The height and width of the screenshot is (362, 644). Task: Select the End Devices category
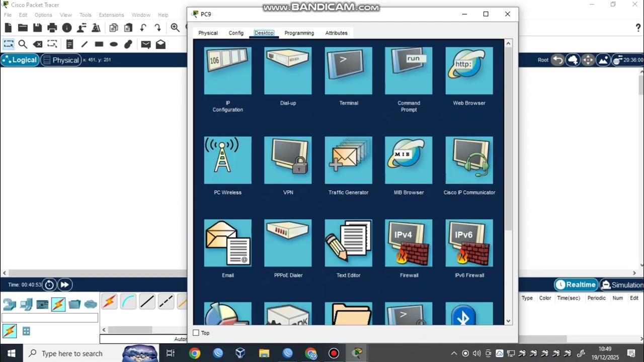[x=26, y=304]
